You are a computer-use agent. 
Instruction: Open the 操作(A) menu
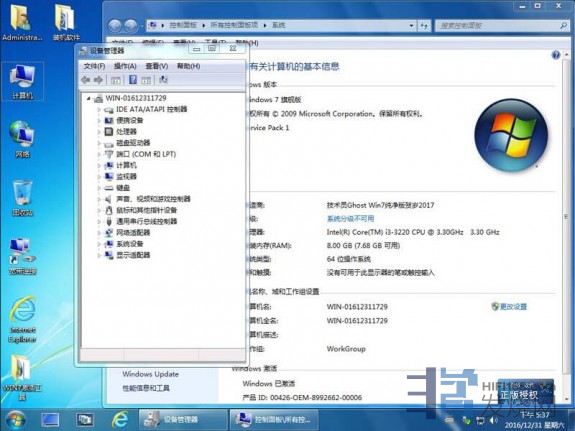125,66
